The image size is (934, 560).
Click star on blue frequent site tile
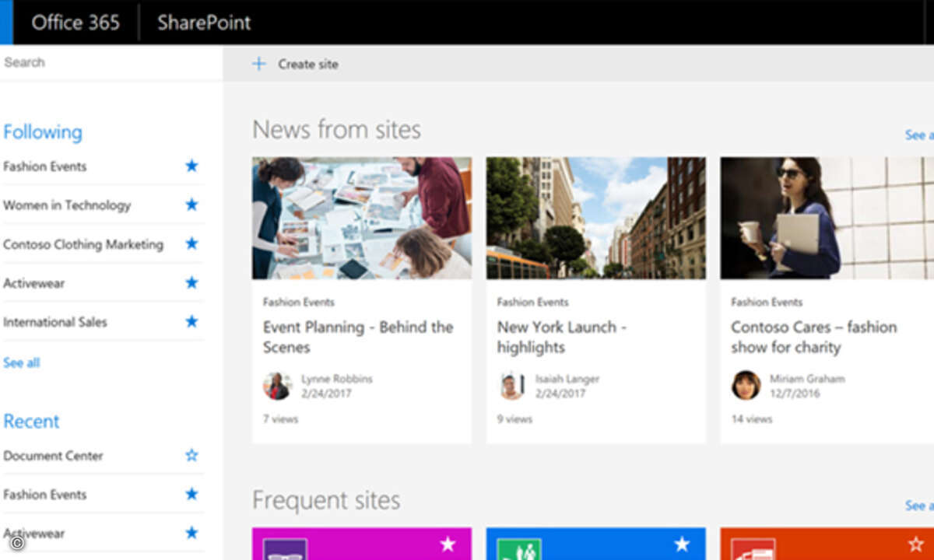click(683, 544)
